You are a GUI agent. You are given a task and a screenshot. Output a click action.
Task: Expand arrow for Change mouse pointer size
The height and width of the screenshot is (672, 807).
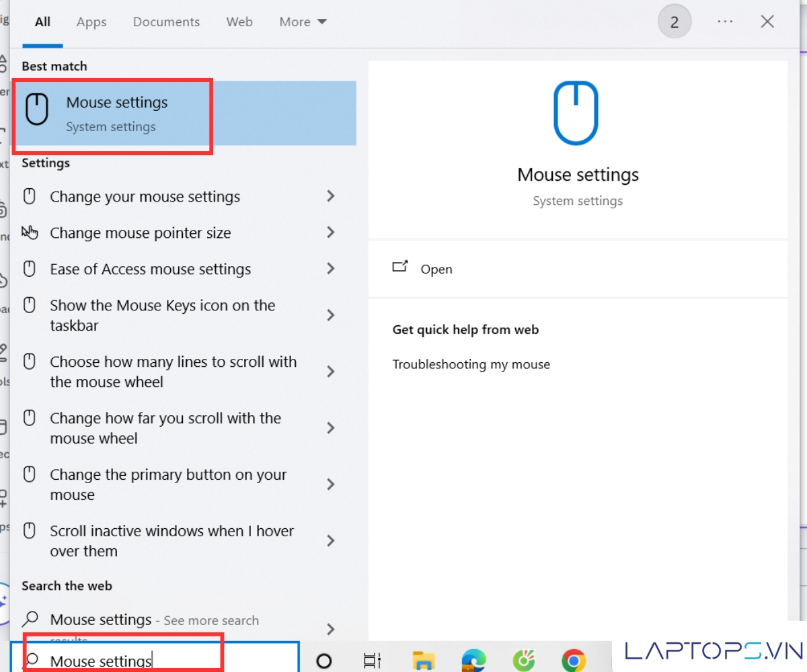(x=330, y=233)
